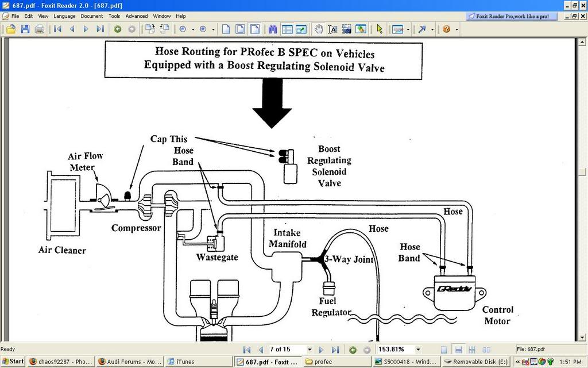
Task: Select the Text selection tool
Action: click(x=332, y=29)
